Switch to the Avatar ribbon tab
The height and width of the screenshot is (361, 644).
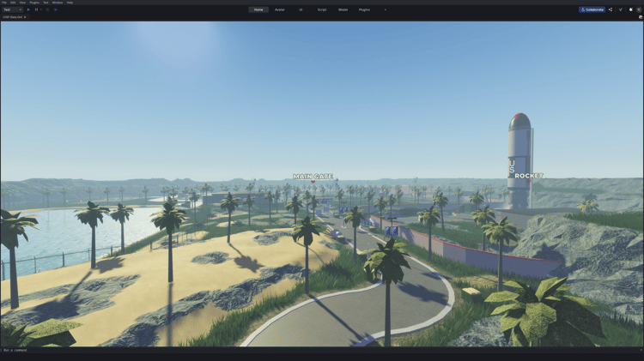280,9
